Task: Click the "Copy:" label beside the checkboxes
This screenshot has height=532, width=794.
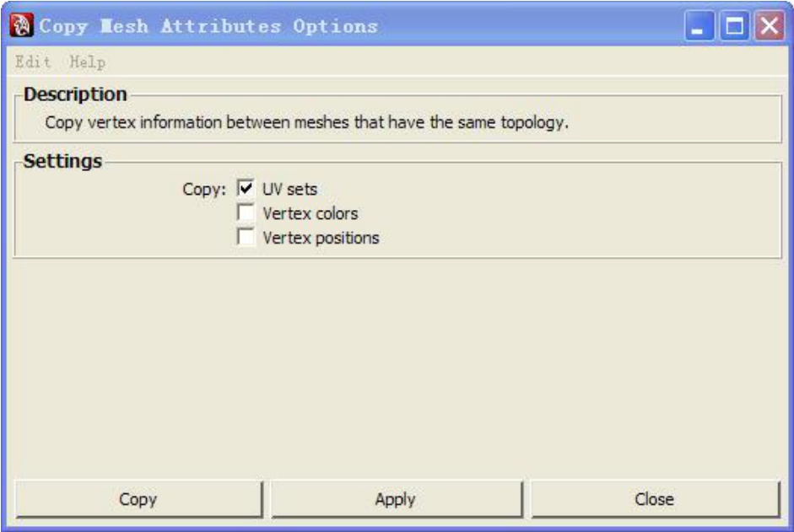Action: coord(204,190)
